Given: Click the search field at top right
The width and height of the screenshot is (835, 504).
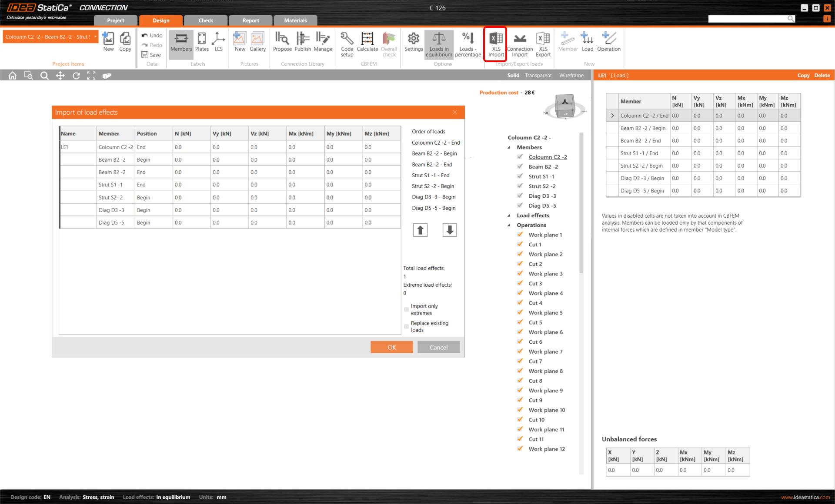Looking at the screenshot, I should coord(748,19).
